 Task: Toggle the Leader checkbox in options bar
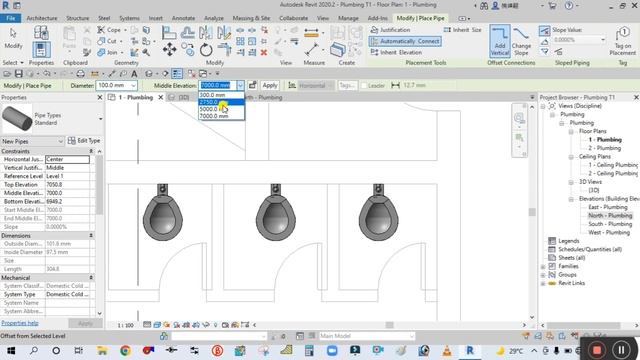pos(364,85)
